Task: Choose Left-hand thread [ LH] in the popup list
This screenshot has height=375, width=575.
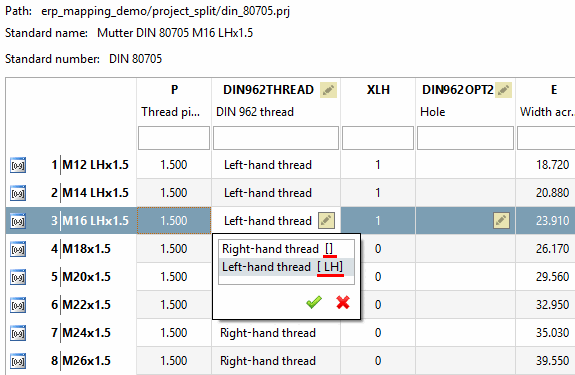Action: point(286,267)
